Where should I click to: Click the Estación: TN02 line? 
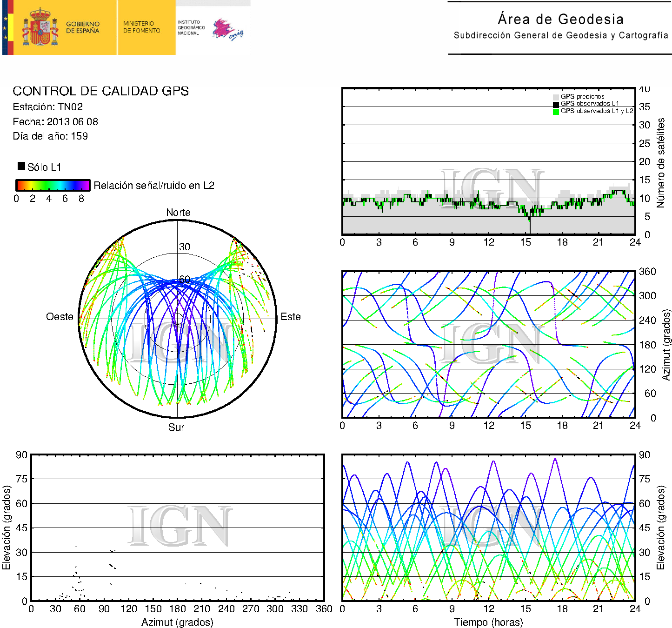pyautogui.click(x=48, y=107)
